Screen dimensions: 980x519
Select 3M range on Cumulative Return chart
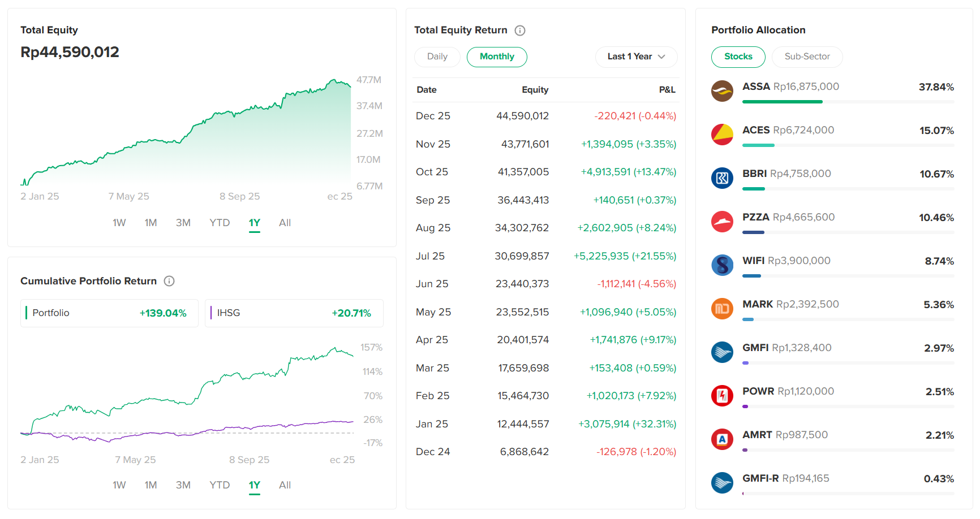(183, 485)
